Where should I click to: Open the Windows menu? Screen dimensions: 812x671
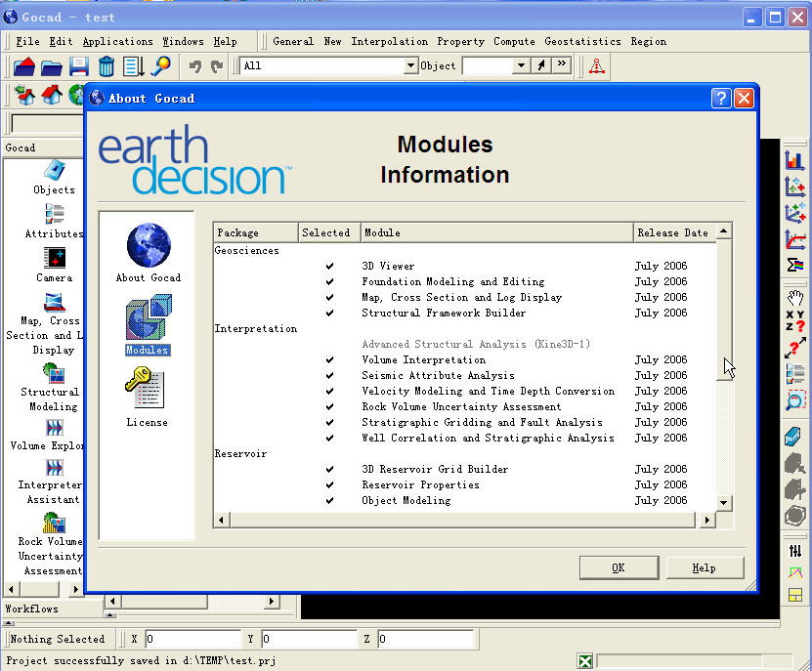tap(183, 41)
